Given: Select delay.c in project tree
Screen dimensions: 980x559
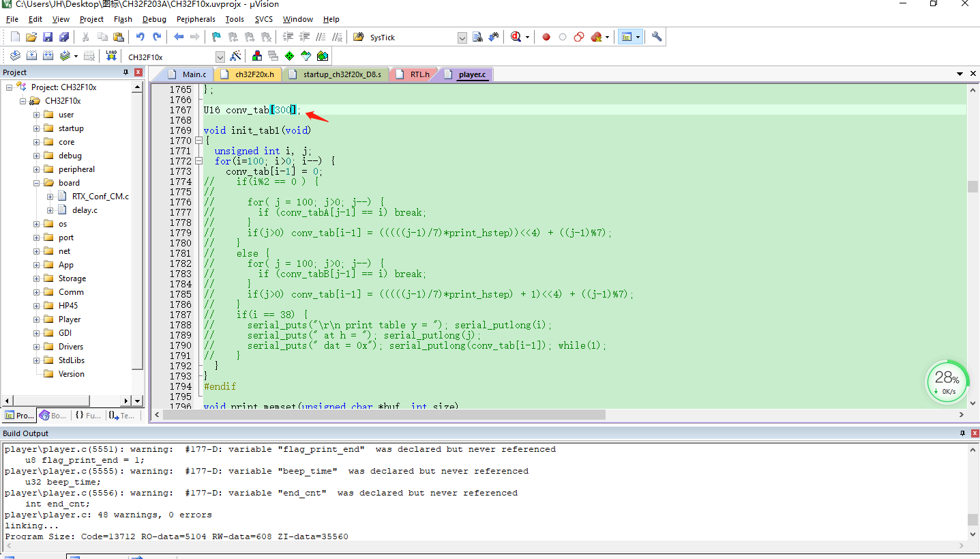Looking at the screenshot, I should click(x=85, y=210).
